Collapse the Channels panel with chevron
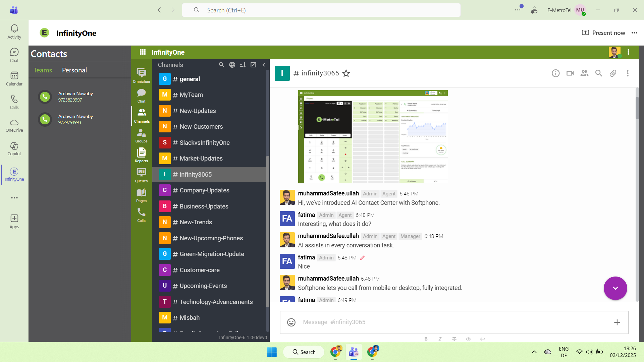This screenshot has height=362, width=644. coord(264,65)
